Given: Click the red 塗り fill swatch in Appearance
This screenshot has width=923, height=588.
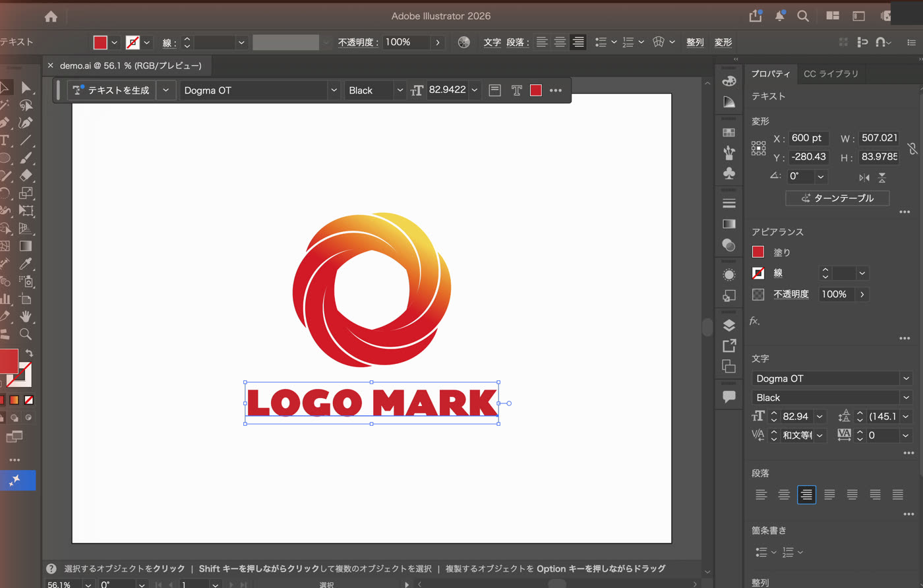Looking at the screenshot, I should pyautogui.click(x=758, y=252).
